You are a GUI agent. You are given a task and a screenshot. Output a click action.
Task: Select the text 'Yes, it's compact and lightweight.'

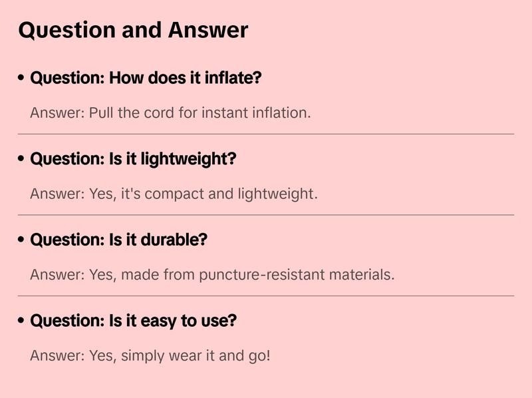click(x=203, y=194)
